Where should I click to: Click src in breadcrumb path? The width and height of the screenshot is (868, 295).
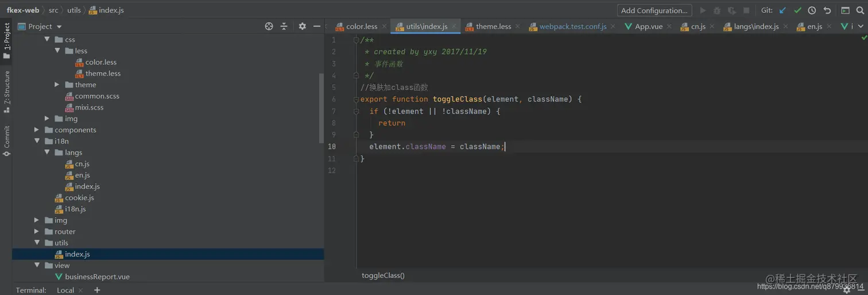53,10
